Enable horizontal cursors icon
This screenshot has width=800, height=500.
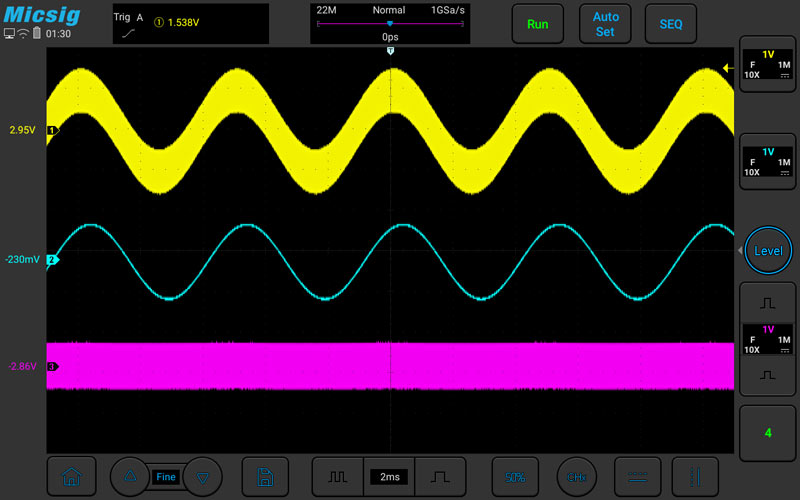637,477
